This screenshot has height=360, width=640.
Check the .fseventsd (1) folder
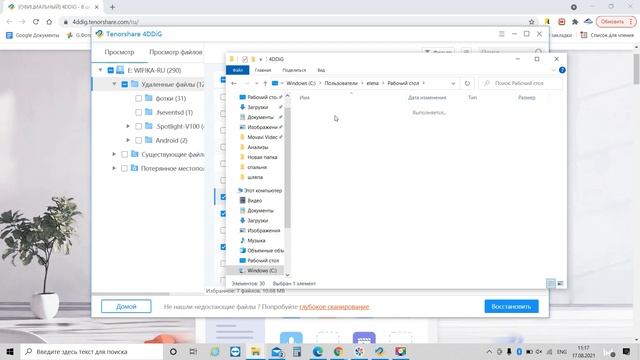click(x=138, y=112)
